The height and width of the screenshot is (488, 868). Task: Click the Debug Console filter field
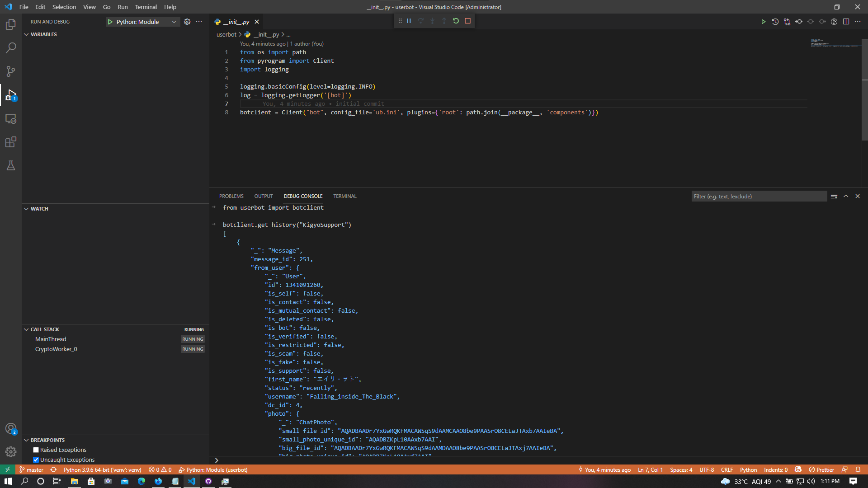coord(759,196)
